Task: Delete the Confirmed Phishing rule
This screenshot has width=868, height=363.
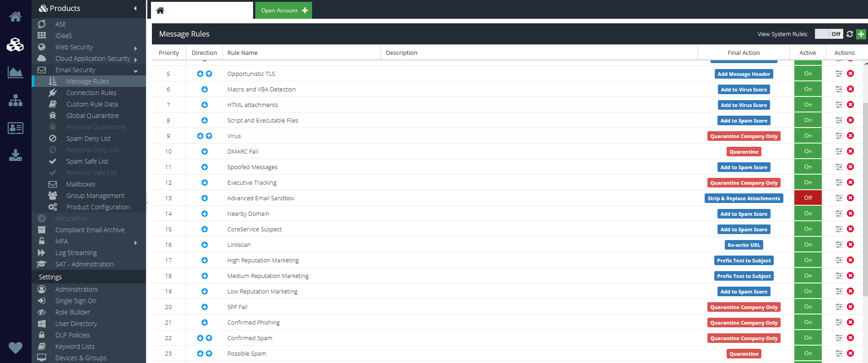Action: pos(850,322)
